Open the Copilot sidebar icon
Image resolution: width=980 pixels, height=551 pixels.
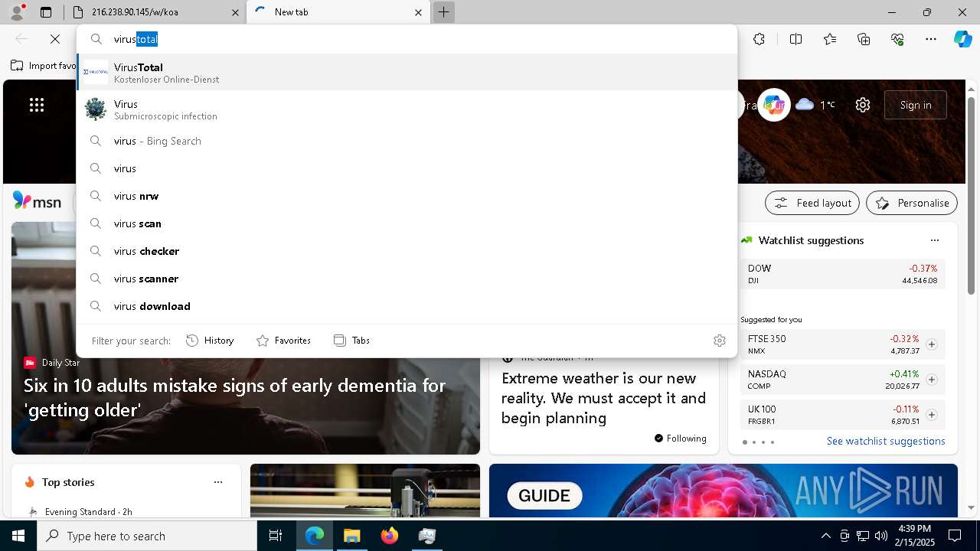(x=962, y=39)
